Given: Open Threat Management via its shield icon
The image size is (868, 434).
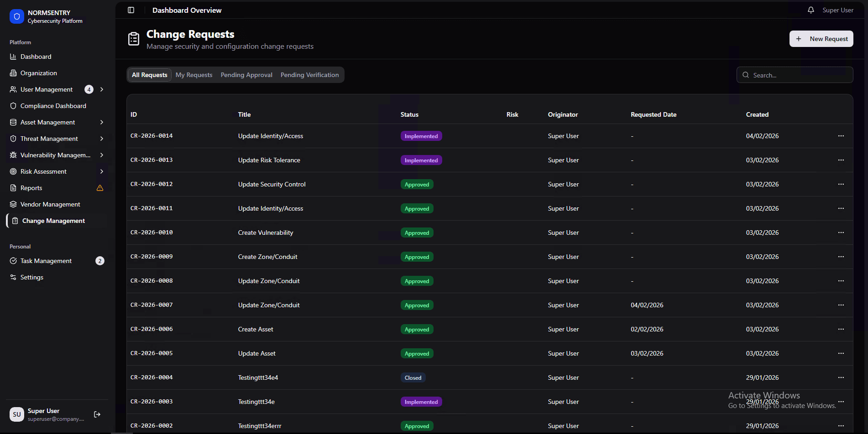Looking at the screenshot, I should [x=13, y=138].
